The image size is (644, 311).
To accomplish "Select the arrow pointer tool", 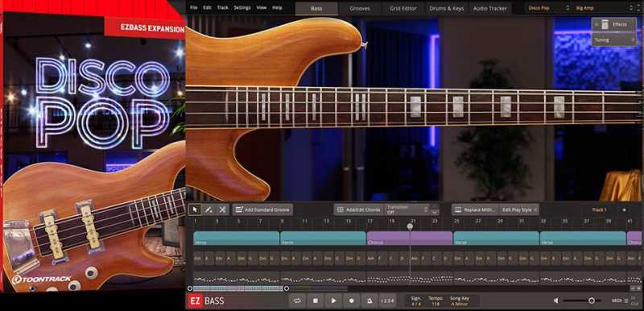I will [195, 209].
